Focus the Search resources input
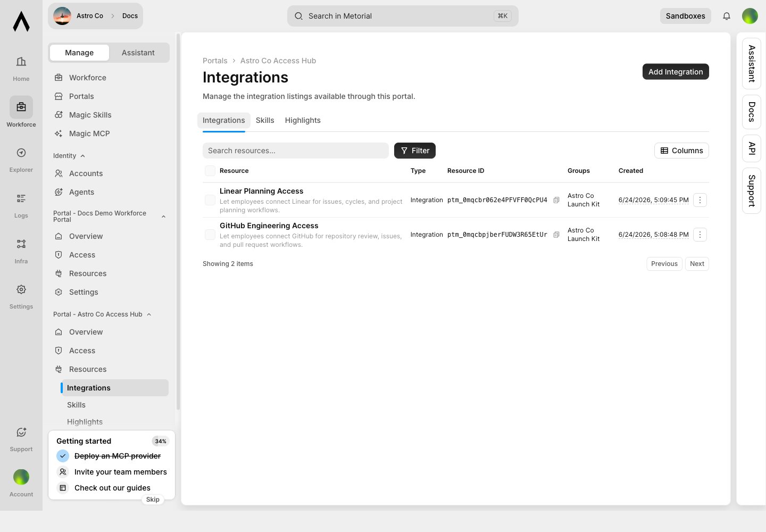The height and width of the screenshot is (532, 766). tap(296, 151)
